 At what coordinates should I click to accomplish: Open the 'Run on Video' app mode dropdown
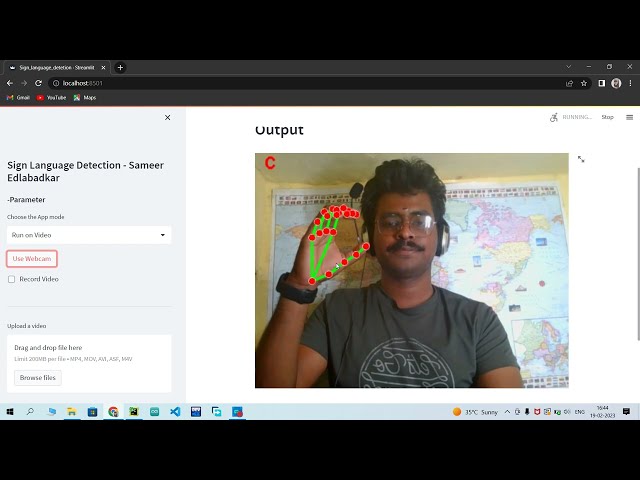tap(89, 235)
